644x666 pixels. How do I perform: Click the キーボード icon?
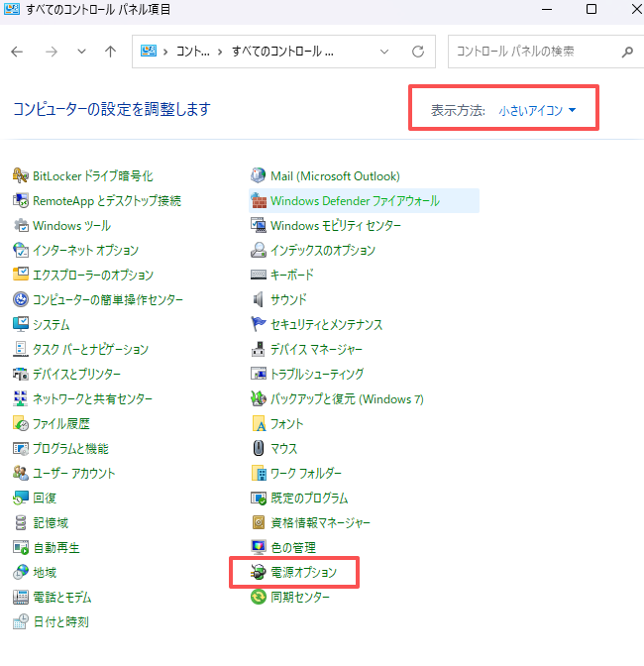pos(259,275)
